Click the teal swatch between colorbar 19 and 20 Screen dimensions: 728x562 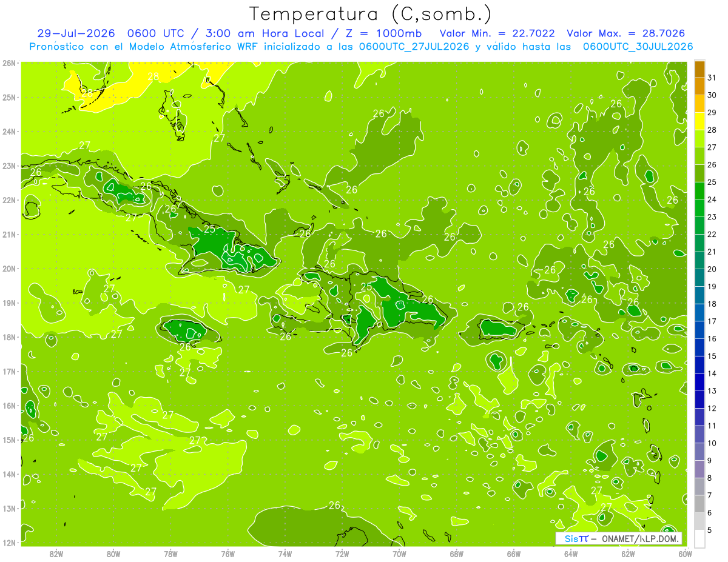point(699,278)
